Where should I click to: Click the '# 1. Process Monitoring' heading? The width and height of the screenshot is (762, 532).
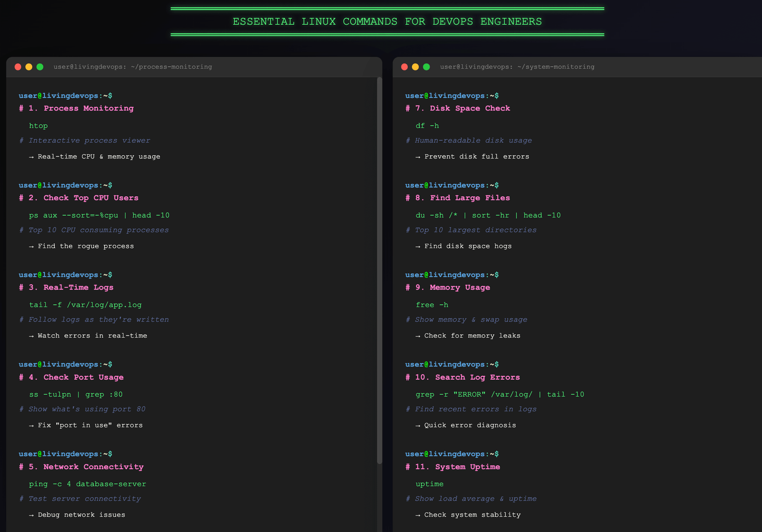[x=76, y=108]
